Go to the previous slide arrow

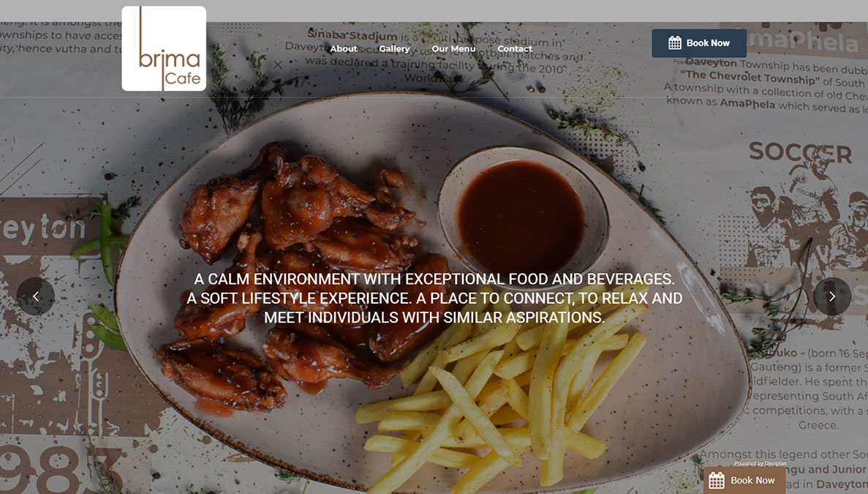(35, 296)
